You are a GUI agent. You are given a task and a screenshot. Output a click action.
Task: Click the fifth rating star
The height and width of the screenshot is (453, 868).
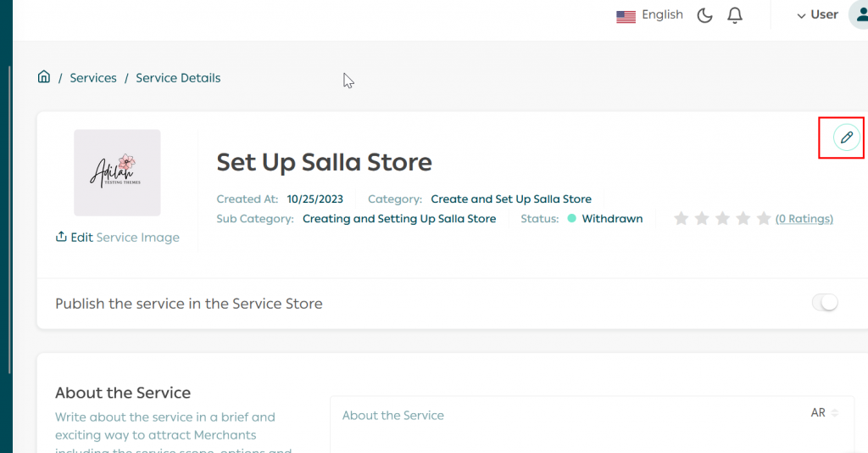tap(763, 219)
